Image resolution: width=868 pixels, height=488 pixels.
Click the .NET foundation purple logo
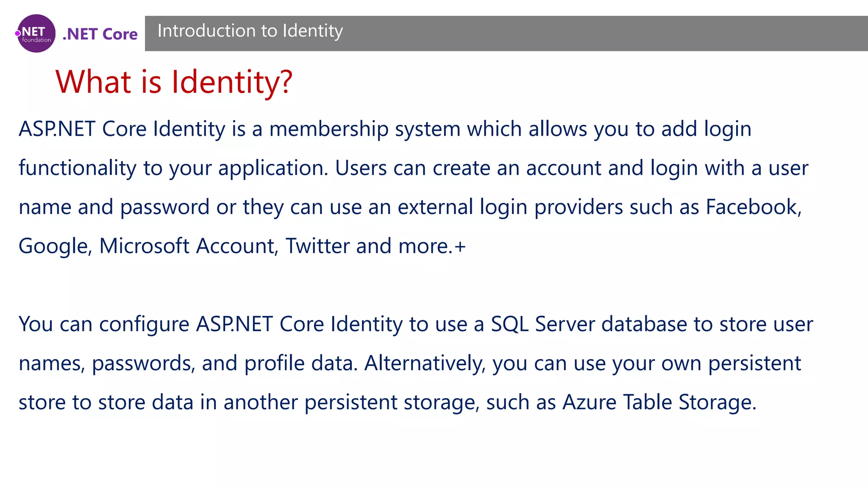point(36,33)
